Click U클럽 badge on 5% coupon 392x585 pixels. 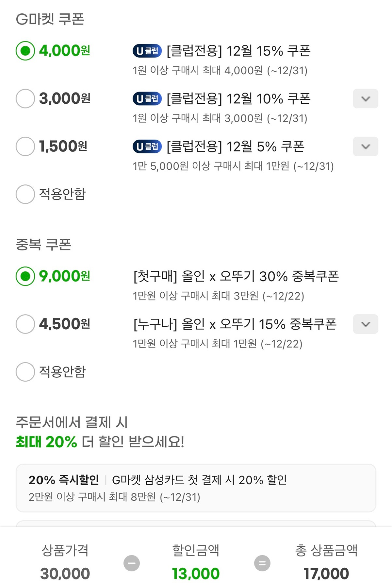tap(147, 146)
